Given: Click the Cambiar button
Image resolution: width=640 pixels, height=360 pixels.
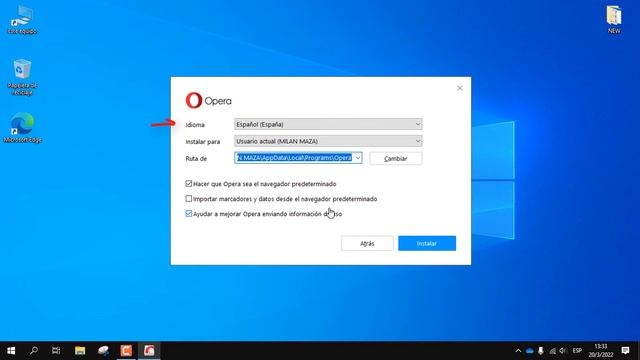Looking at the screenshot, I should click(396, 158).
